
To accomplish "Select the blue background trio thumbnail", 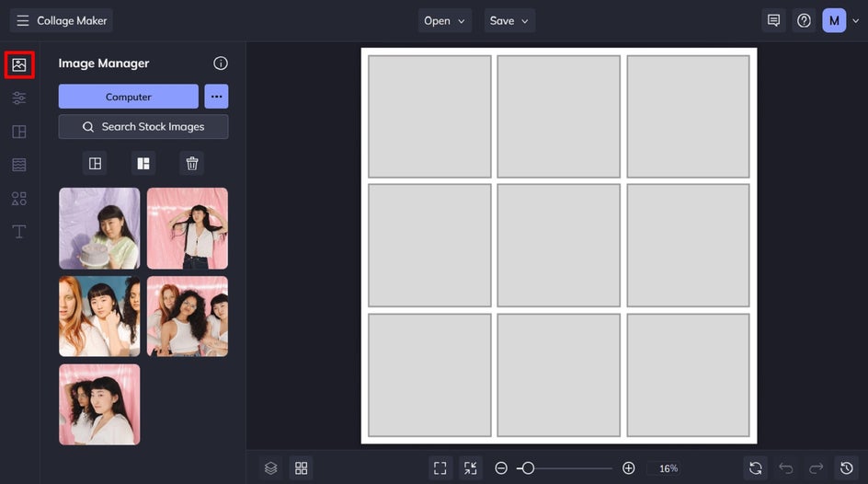I will tap(99, 317).
